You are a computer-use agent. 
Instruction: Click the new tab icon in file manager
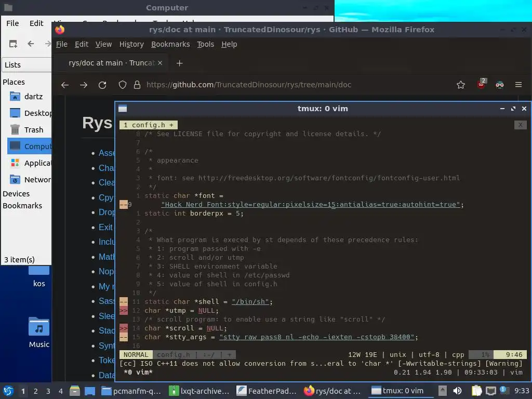tap(13, 44)
